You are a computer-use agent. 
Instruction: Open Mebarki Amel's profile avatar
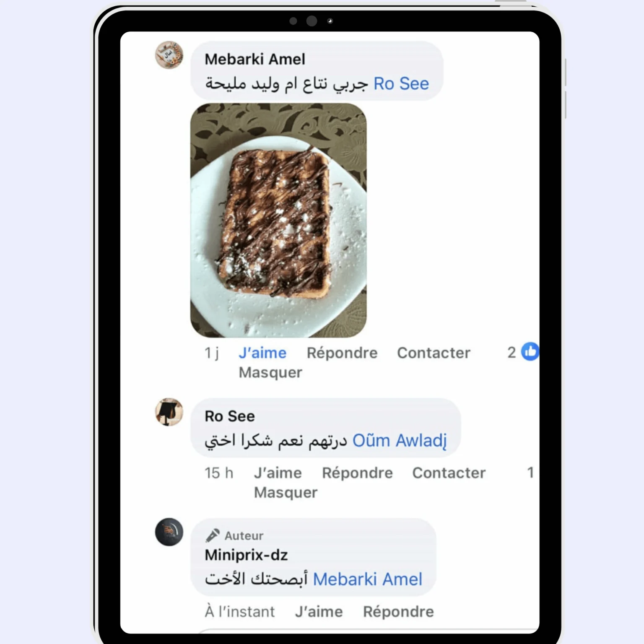coord(169,55)
